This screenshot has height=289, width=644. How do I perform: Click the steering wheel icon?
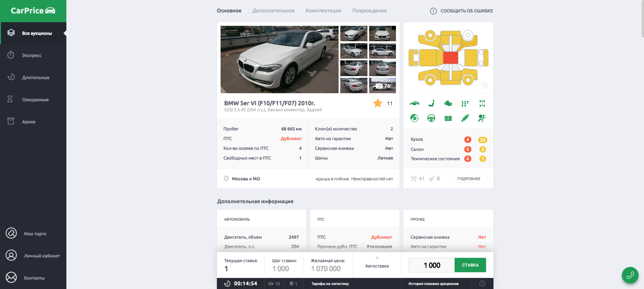pyautogui.click(x=431, y=118)
